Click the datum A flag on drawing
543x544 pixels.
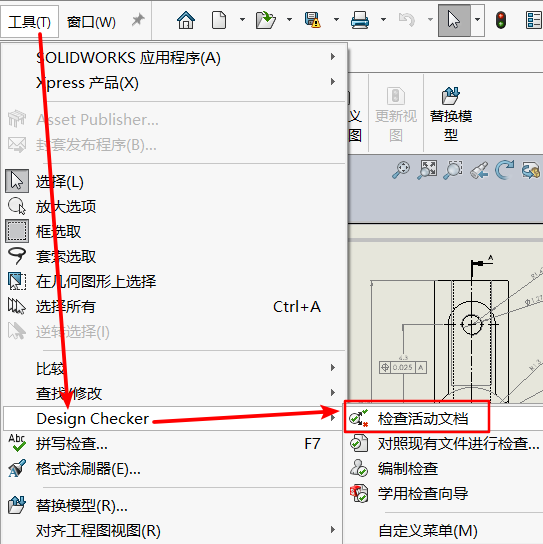tap(482, 262)
